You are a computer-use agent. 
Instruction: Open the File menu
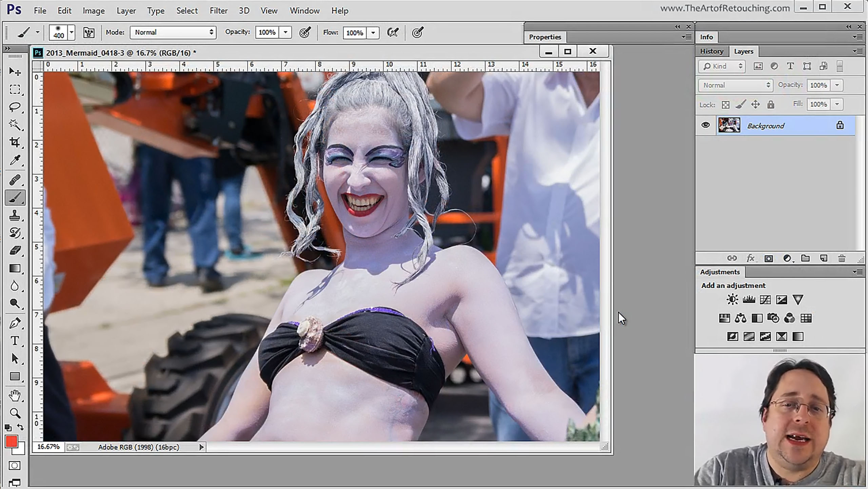pos(40,11)
